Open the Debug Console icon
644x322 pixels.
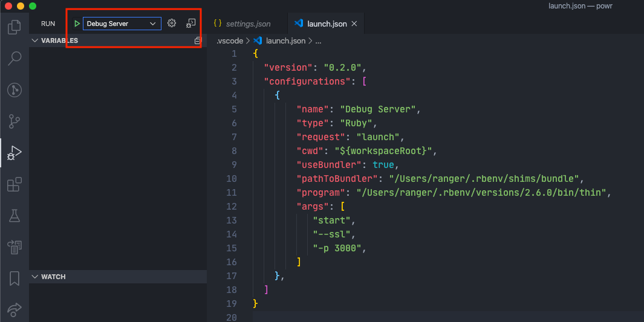point(190,24)
